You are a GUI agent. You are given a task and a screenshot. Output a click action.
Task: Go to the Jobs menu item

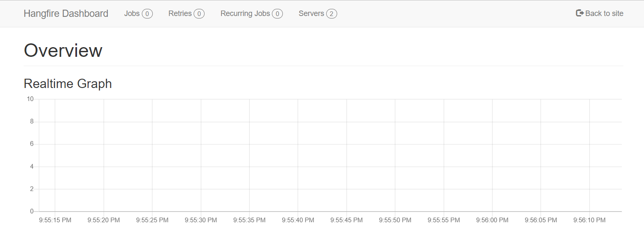[x=138, y=13]
